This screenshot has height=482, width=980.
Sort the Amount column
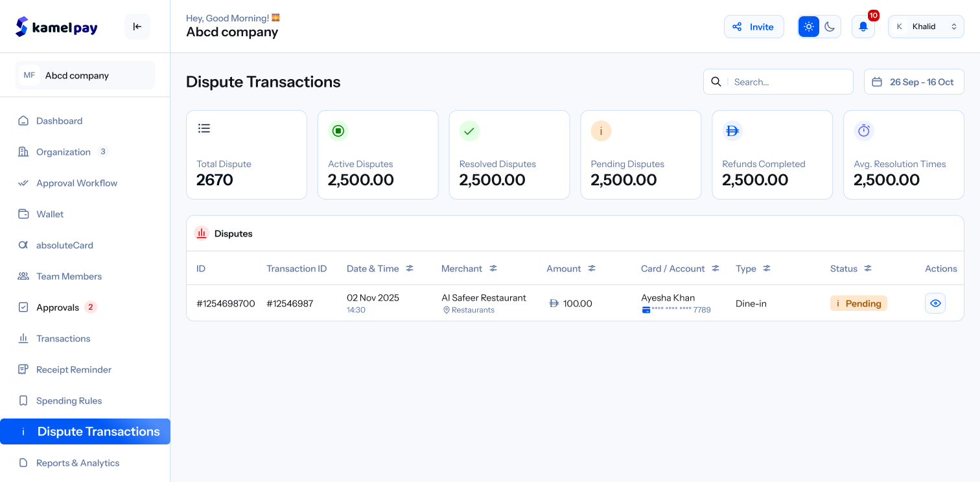click(591, 268)
